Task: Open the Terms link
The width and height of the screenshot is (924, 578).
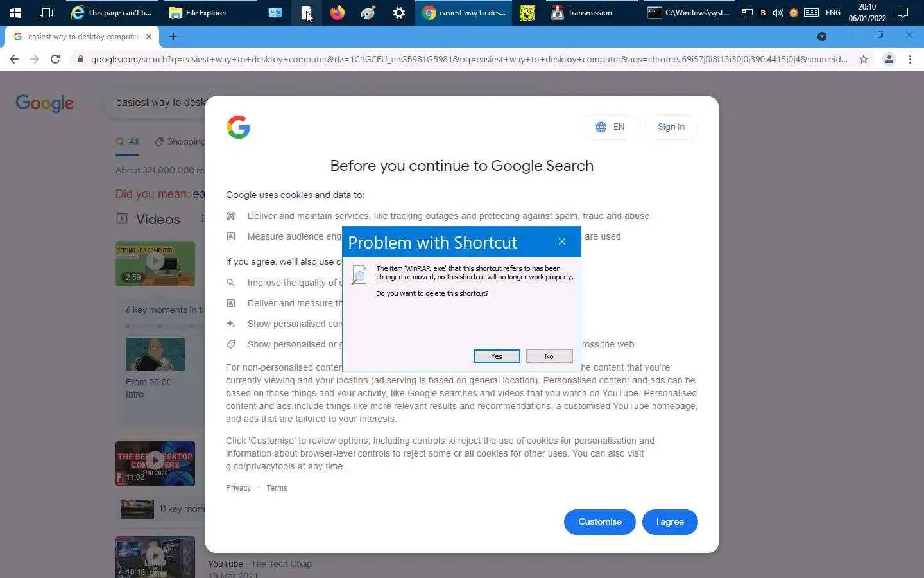Action: (x=277, y=488)
